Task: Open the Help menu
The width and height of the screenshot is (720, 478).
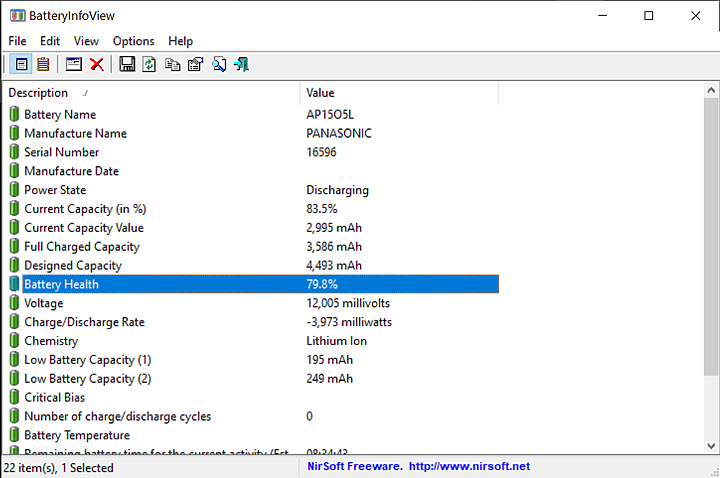Action: point(180,41)
